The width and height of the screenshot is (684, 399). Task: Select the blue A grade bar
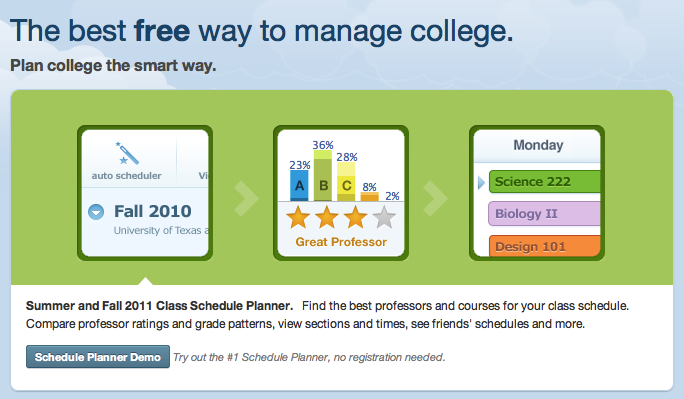coord(299,185)
